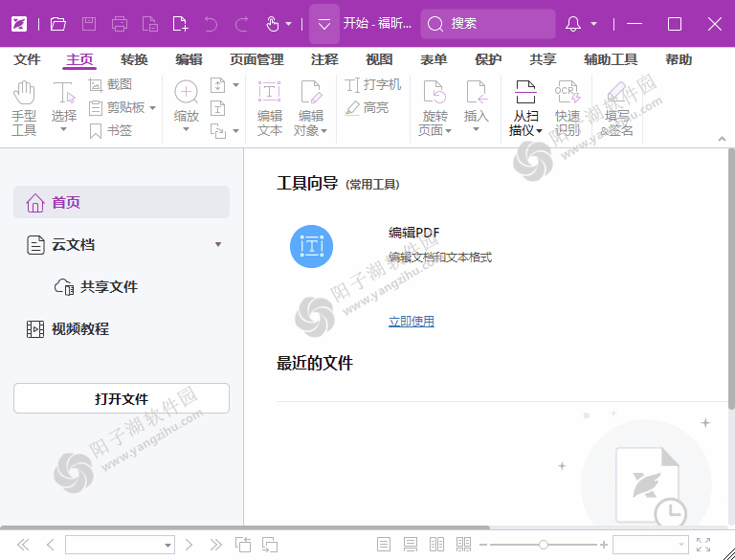735x560 pixels.
Task: Expand notification bell dropdown arrow
Action: point(594,23)
